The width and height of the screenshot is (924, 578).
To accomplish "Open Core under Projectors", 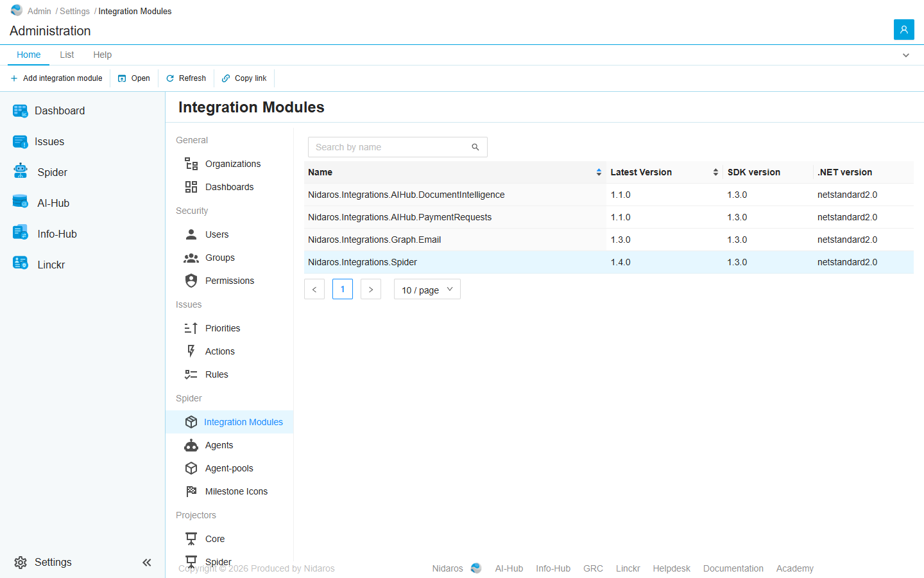I will (230, 539).
